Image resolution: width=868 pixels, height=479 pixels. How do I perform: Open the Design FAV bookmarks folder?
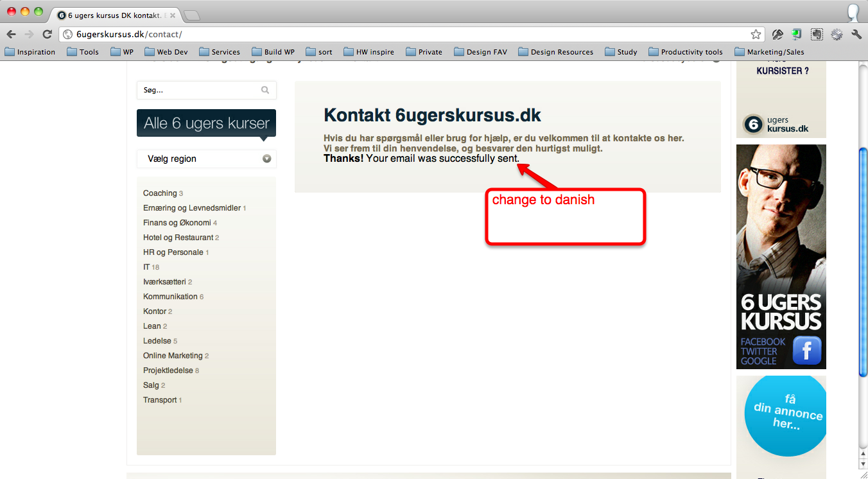480,52
